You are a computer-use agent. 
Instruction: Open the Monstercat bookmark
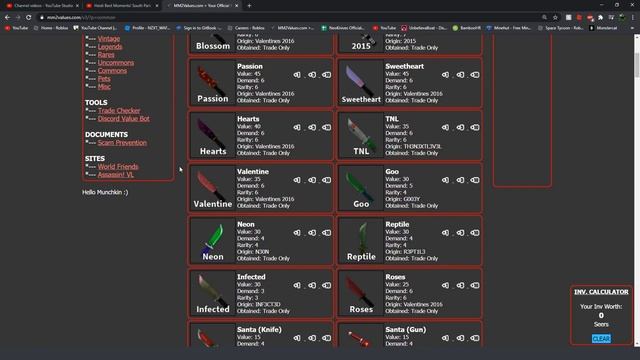603,28
